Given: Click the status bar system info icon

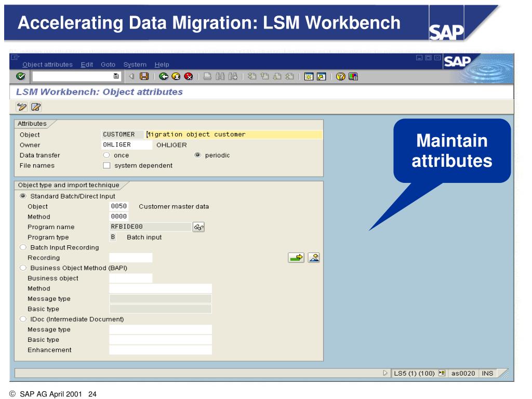Looking at the screenshot, I should pos(442,373).
